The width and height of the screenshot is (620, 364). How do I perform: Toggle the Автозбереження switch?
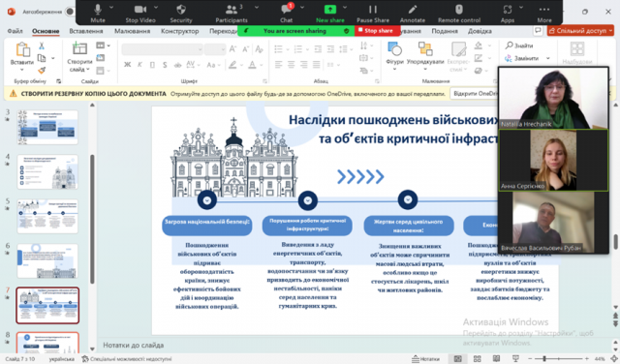point(70,12)
